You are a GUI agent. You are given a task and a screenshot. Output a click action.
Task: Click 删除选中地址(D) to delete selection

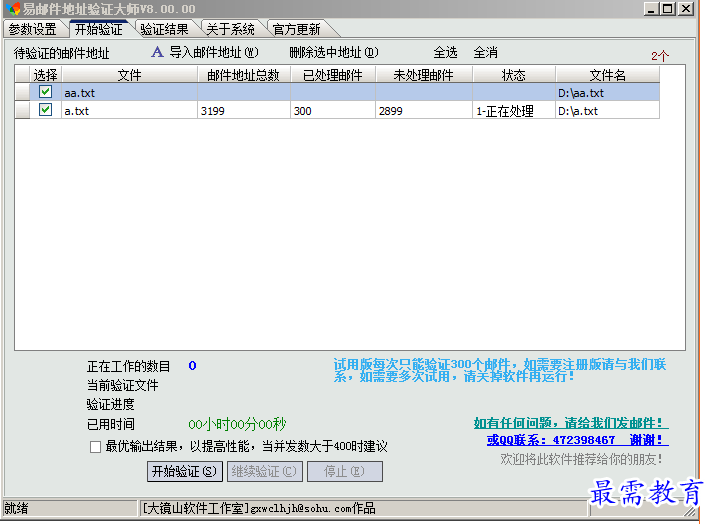(334, 53)
